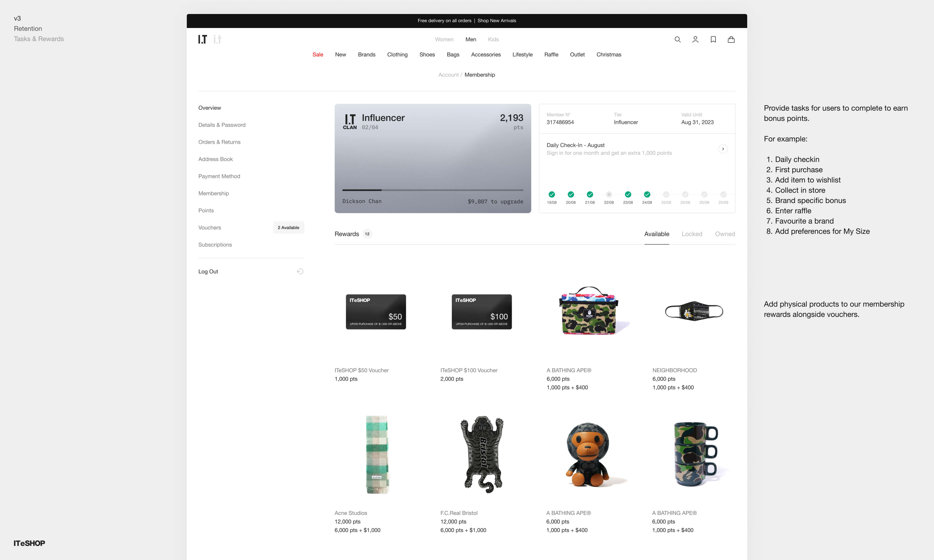The height and width of the screenshot is (560, 934).
Task: Open Details & Password in sidebar
Action: coord(222,125)
